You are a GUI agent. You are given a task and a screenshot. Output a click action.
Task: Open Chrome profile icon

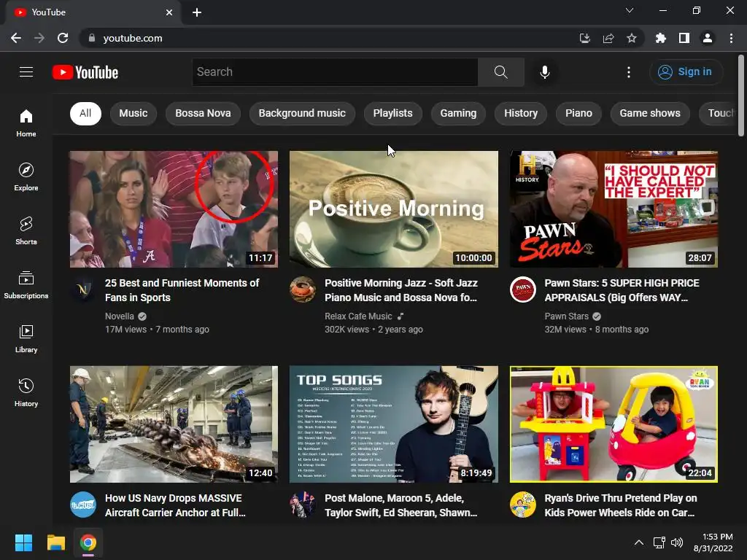708,38
